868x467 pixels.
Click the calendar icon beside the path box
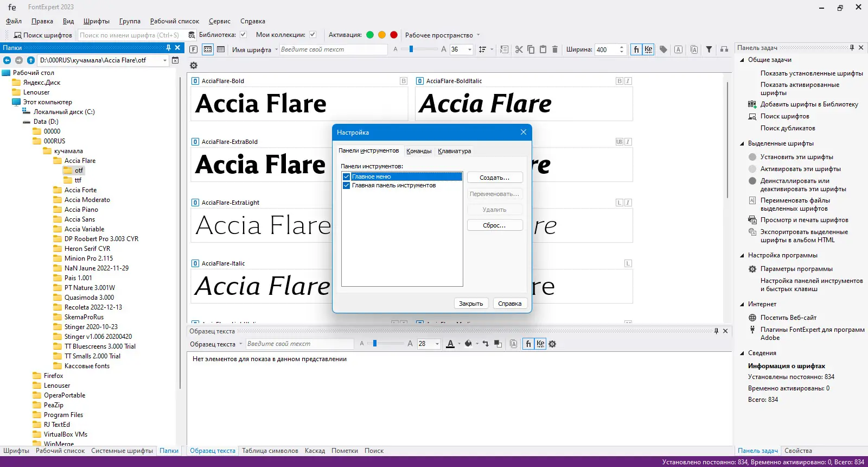point(175,60)
